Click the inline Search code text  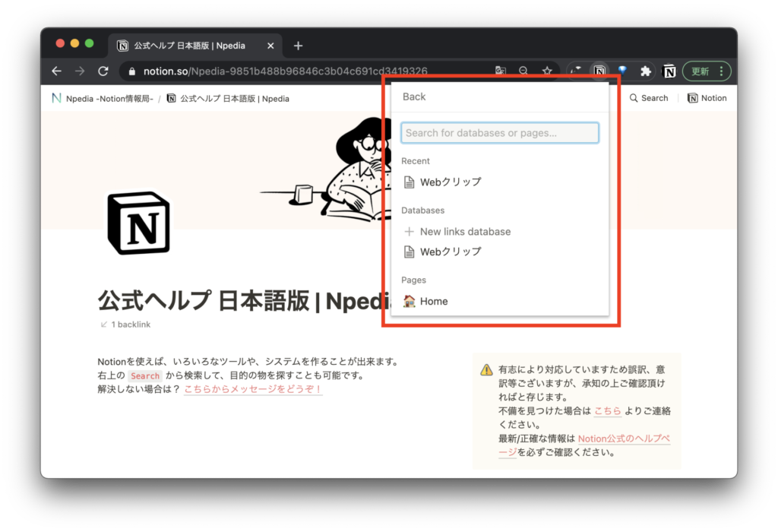145,375
